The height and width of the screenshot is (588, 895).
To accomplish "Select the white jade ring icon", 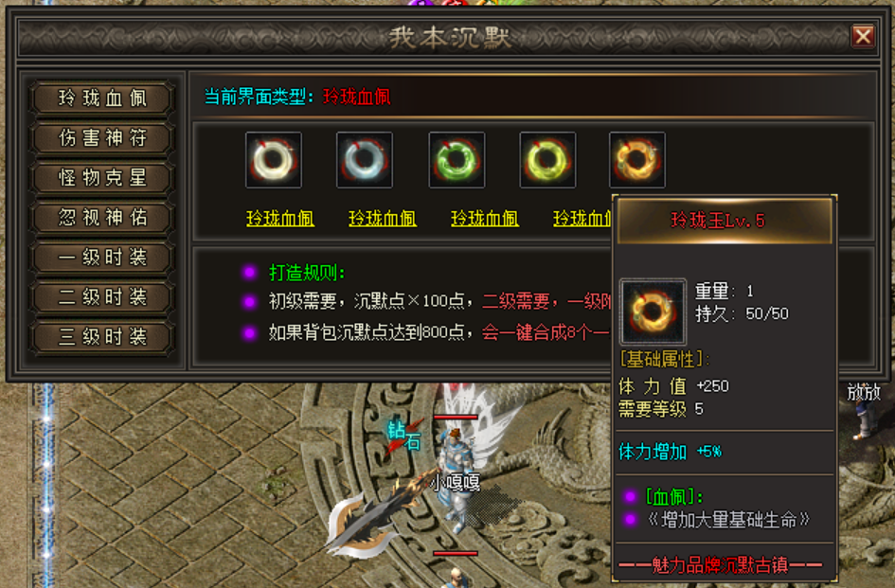I will [274, 160].
